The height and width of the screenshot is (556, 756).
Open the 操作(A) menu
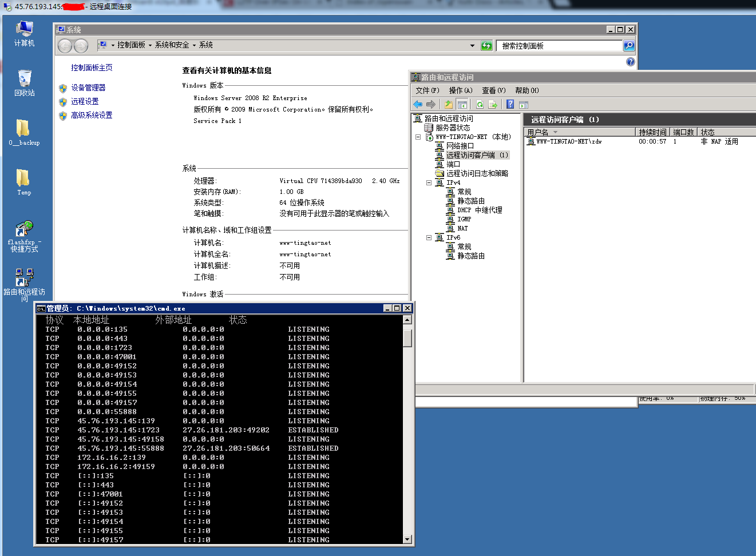[x=461, y=90]
